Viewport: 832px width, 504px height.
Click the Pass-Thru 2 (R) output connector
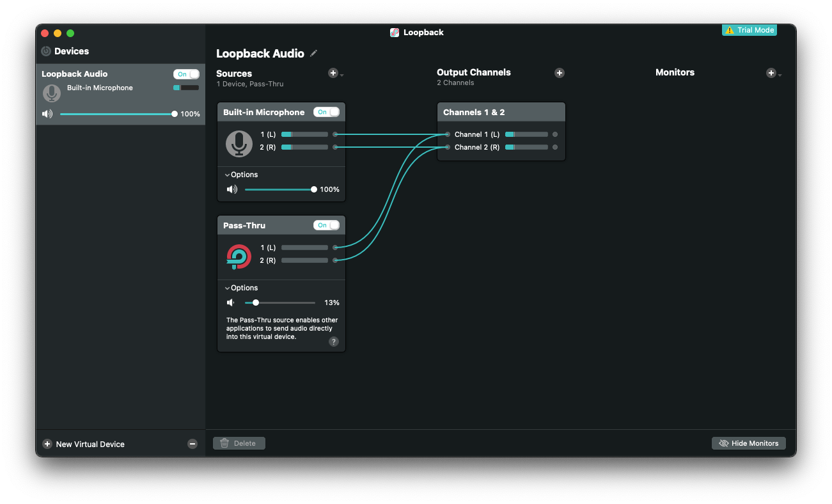[x=335, y=260]
